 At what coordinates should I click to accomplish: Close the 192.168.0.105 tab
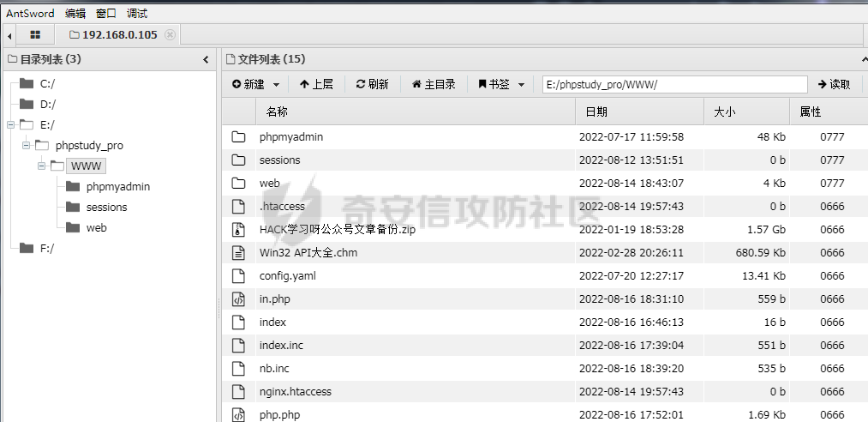(x=170, y=35)
